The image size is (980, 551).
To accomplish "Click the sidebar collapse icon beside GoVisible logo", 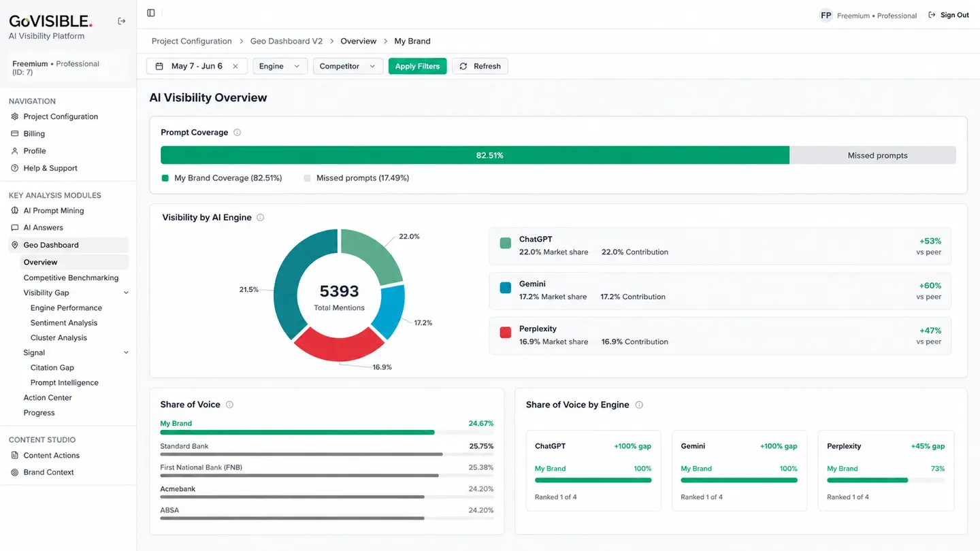I will (122, 21).
